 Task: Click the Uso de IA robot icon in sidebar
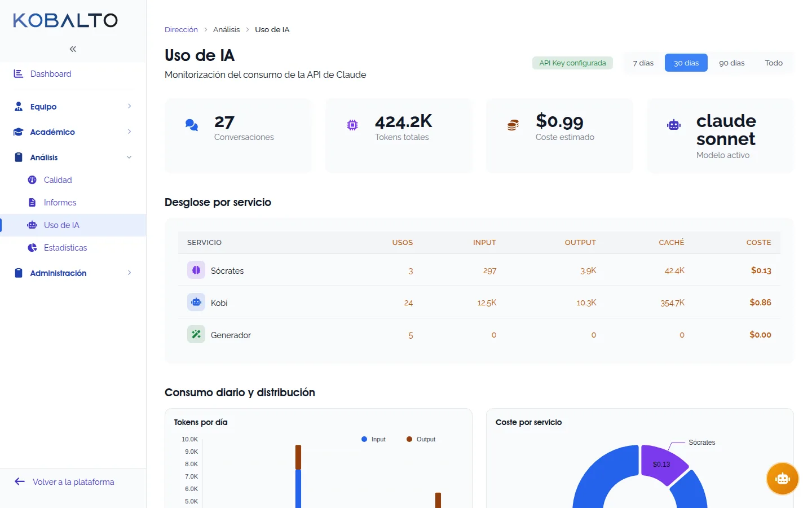32,225
